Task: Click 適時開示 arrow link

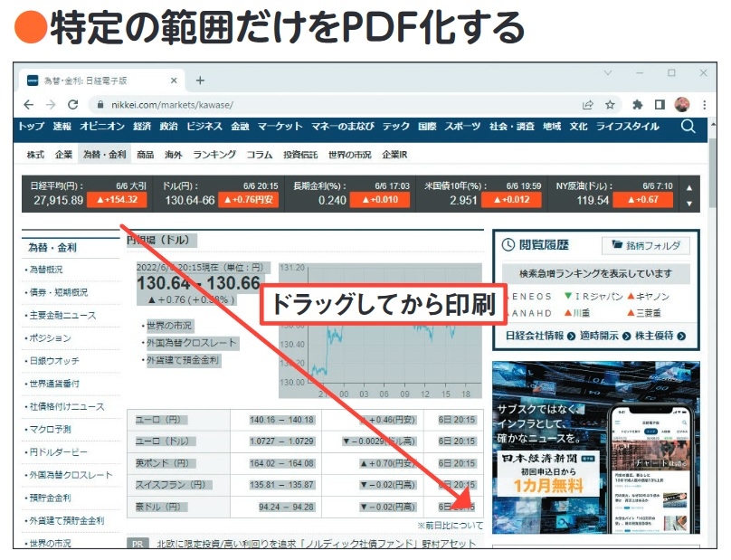Action: 605,337
